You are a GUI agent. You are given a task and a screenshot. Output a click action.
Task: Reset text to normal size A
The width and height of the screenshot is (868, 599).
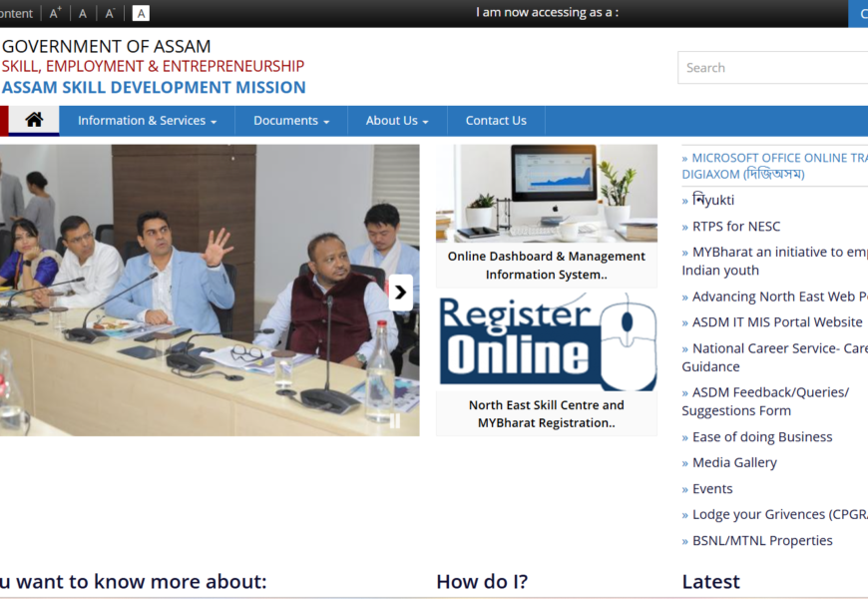click(83, 13)
